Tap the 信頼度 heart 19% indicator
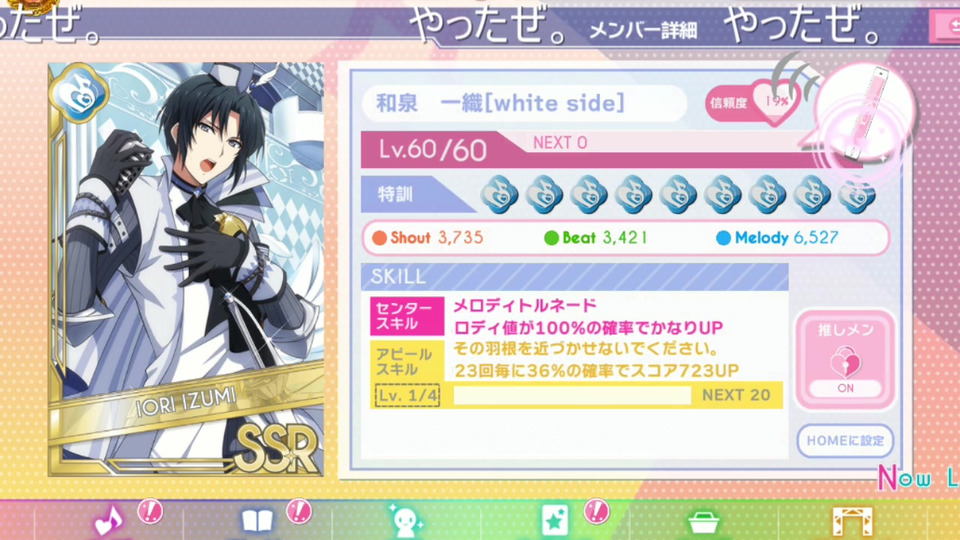 tap(752, 103)
